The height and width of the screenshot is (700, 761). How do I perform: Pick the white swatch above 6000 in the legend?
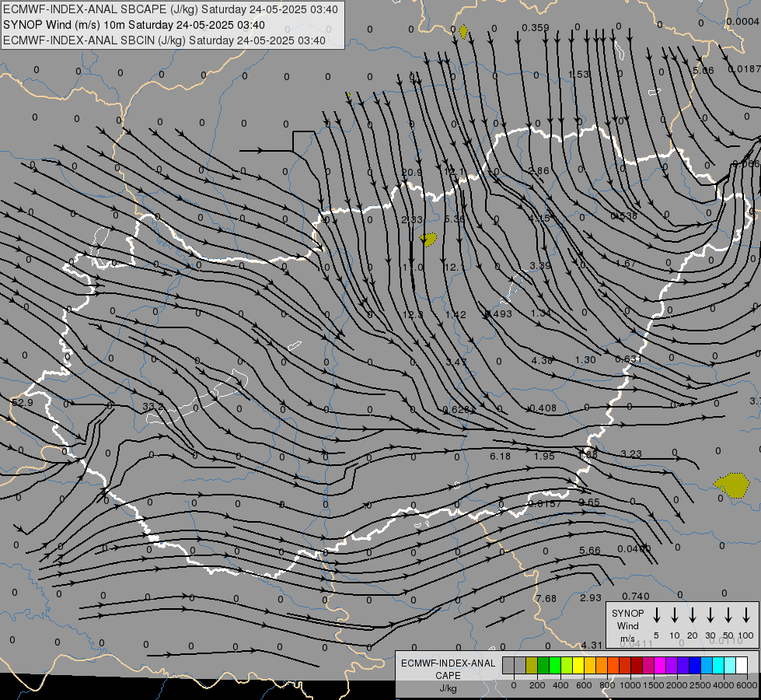tap(742, 665)
